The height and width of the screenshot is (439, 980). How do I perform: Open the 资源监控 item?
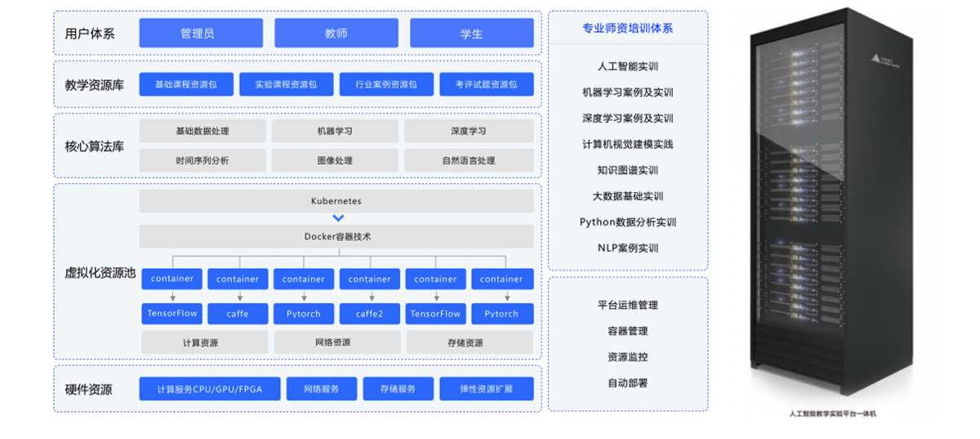pos(627,357)
